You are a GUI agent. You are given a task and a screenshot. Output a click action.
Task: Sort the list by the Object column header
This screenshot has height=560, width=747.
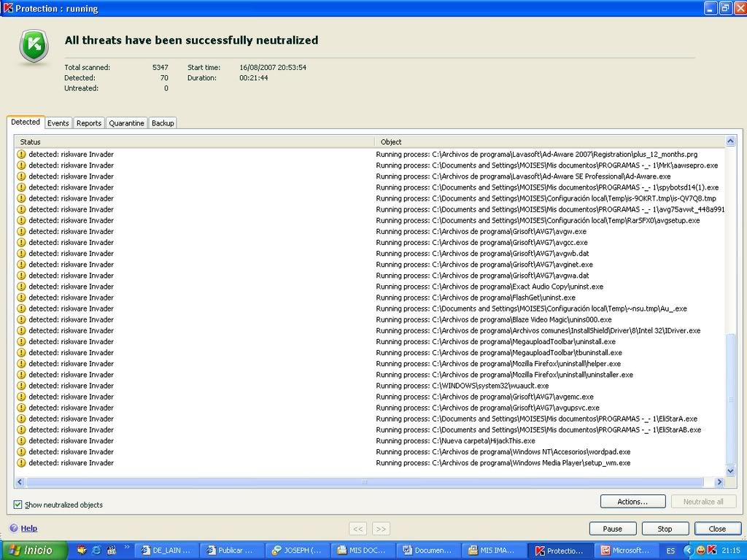point(550,142)
